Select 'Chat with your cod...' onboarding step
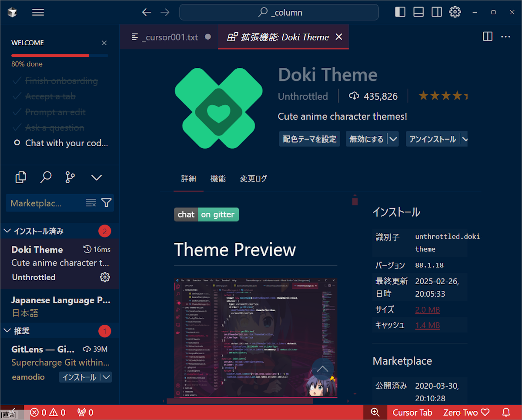 point(60,143)
